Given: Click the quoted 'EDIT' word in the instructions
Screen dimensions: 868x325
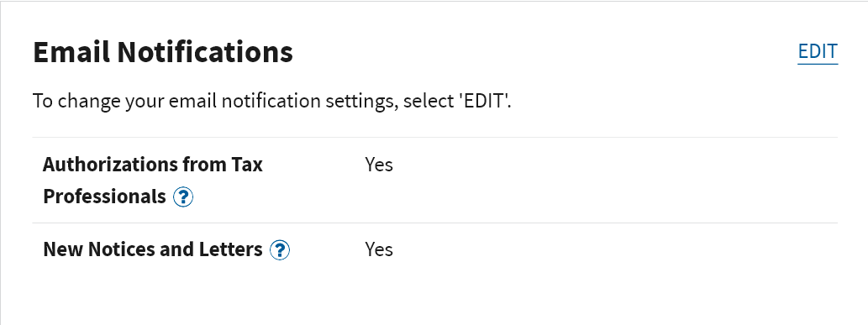Looking at the screenshot, I should click(x=484, y=102).
